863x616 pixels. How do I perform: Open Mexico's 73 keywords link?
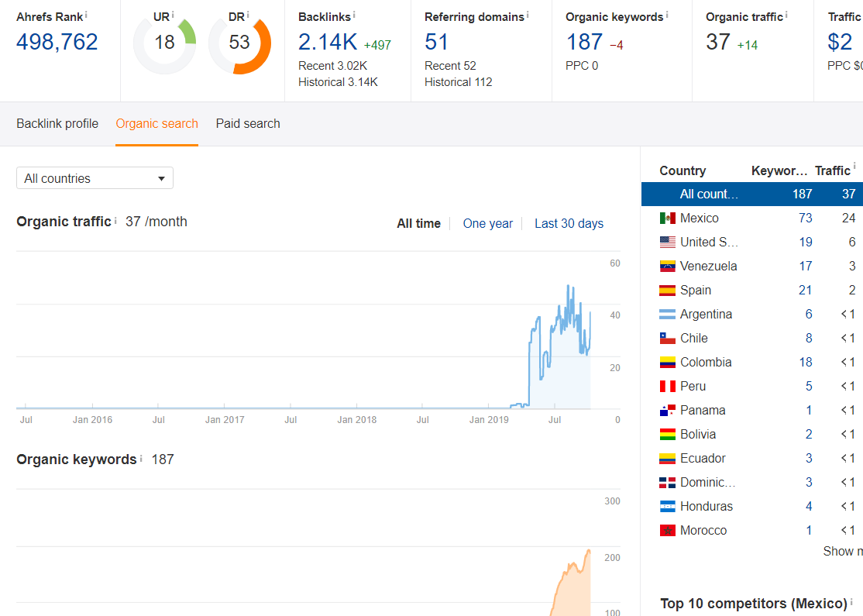coord(805,218)
